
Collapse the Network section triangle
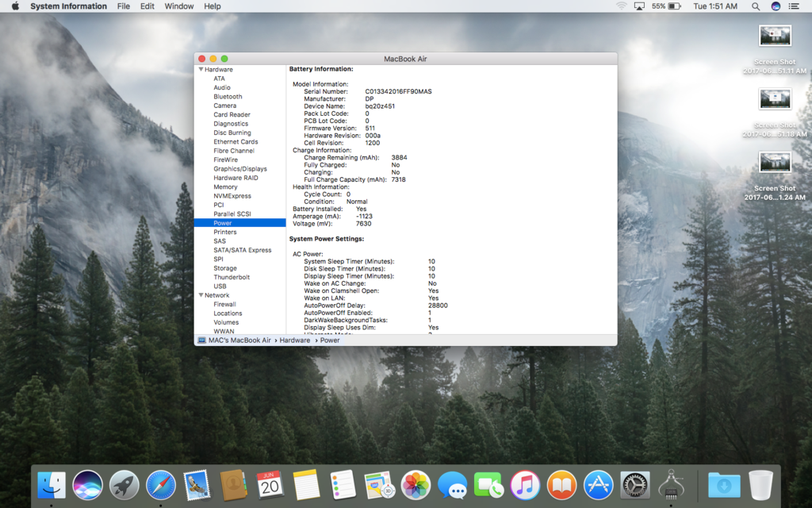tap(201, 295)
